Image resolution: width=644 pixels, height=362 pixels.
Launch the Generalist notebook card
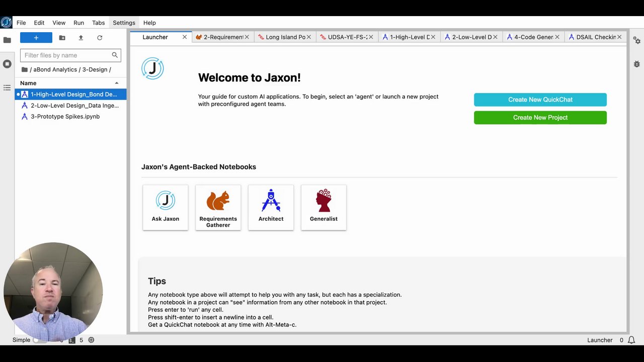click(x=324, y=208)
